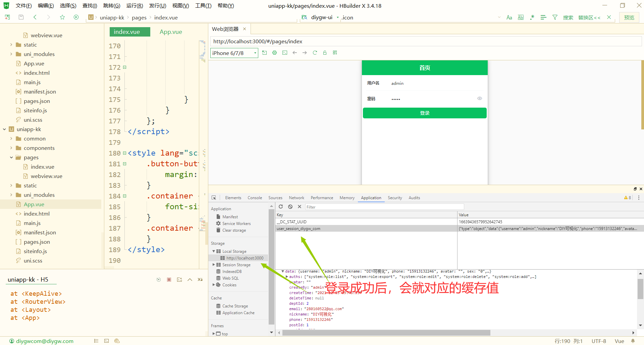
Task: Delete selected storage entry X icon
Action: click(300, 207)
